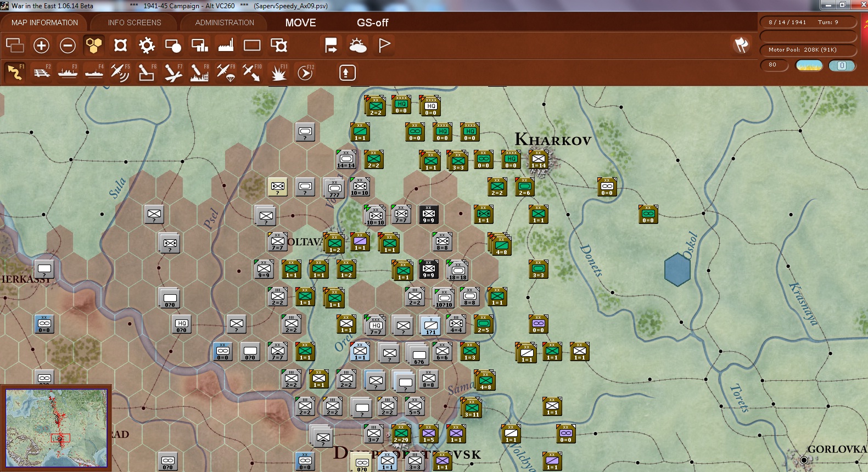868x472 pixels.
Task: Click the 80 value indicator
Action: tap(774, 65)
